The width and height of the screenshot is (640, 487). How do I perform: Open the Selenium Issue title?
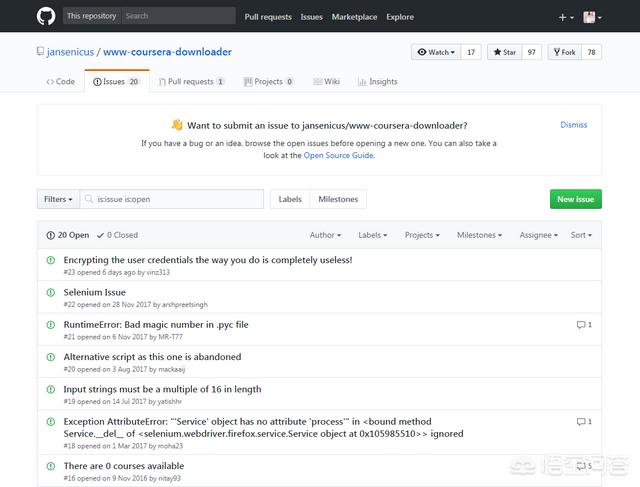click(x=95, y=292)
